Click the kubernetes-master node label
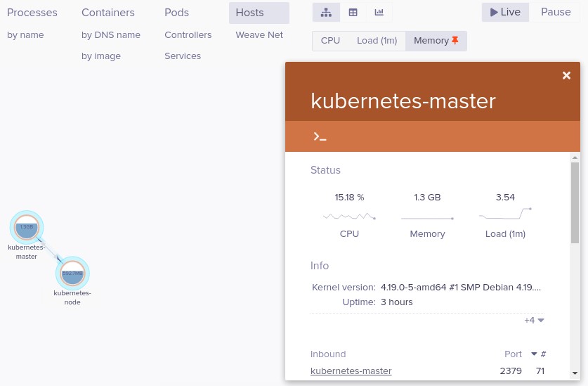The image size is (588, 386). 26,252
